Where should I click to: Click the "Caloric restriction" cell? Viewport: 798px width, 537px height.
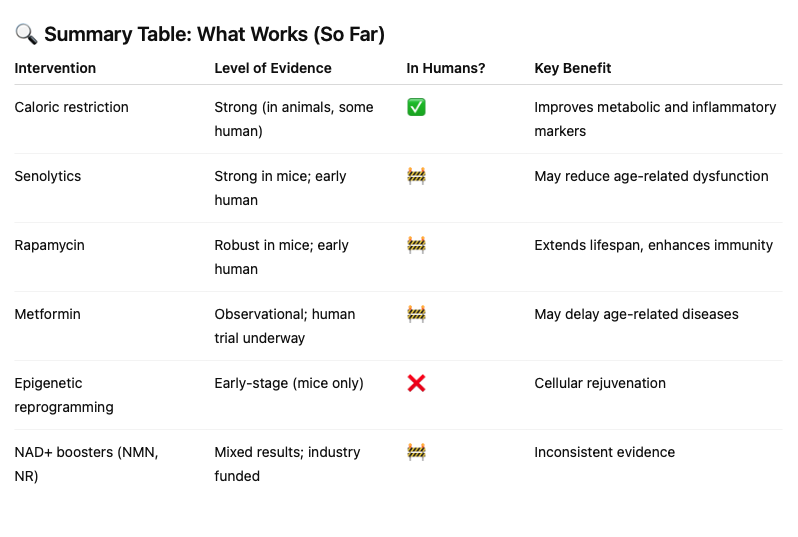71,107
